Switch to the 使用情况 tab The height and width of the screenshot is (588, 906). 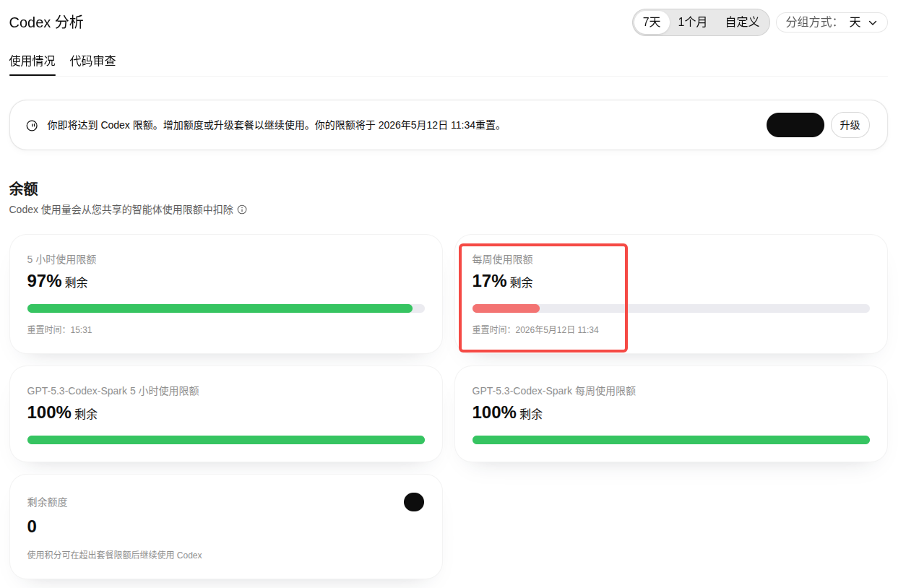click(33, 61)
